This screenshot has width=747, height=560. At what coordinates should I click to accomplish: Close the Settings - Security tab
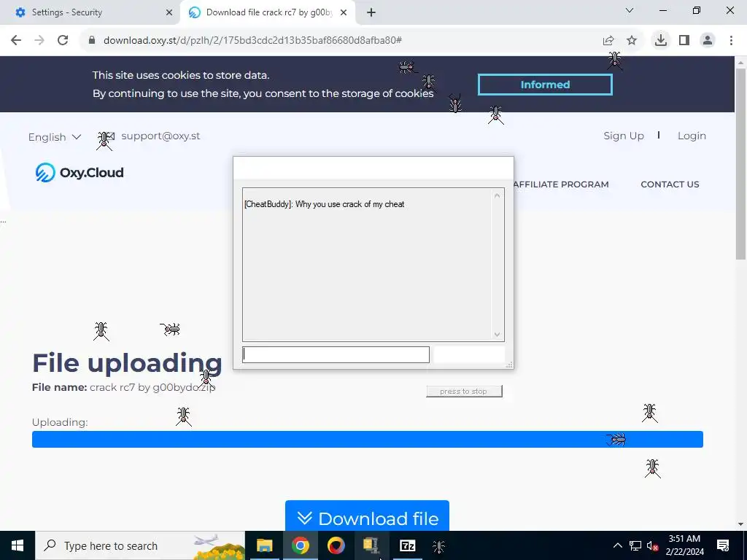click(169, 12)
